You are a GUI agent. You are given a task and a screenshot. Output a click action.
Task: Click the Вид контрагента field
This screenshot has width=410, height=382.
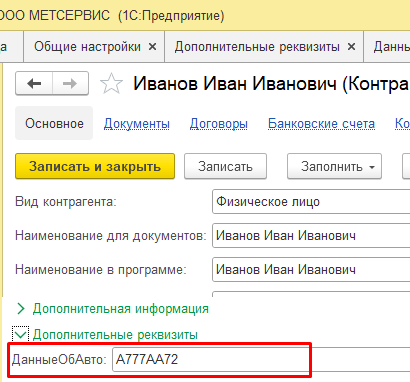point(311,202)
